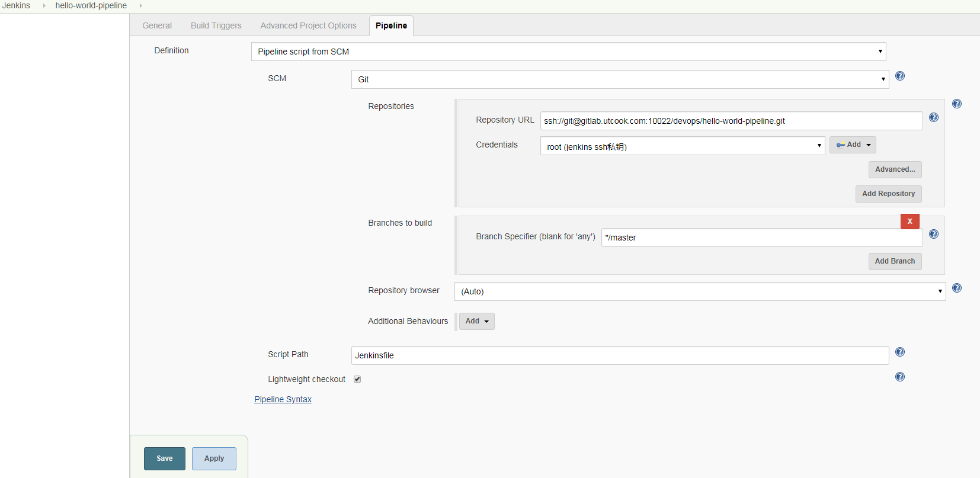Image resolution: width=980 pixels, height=478 pixels.
Task: Open help for the Repositories section
Action: coord(956,104)
